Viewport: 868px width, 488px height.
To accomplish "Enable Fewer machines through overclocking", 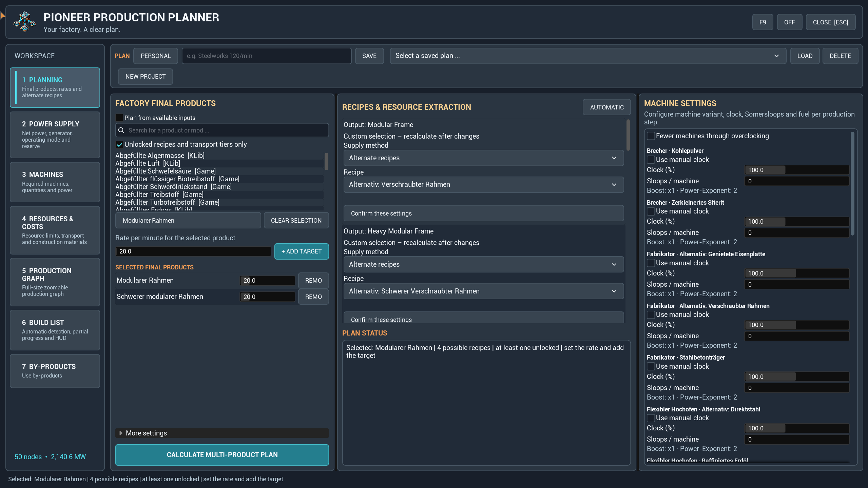I will pos(651,136).
